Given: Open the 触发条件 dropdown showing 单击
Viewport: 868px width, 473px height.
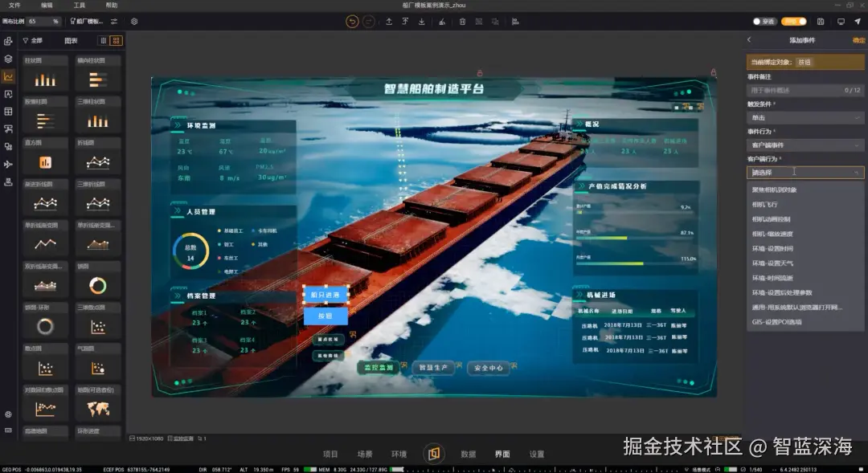Looking at the screenshot, I should (804, 119).
